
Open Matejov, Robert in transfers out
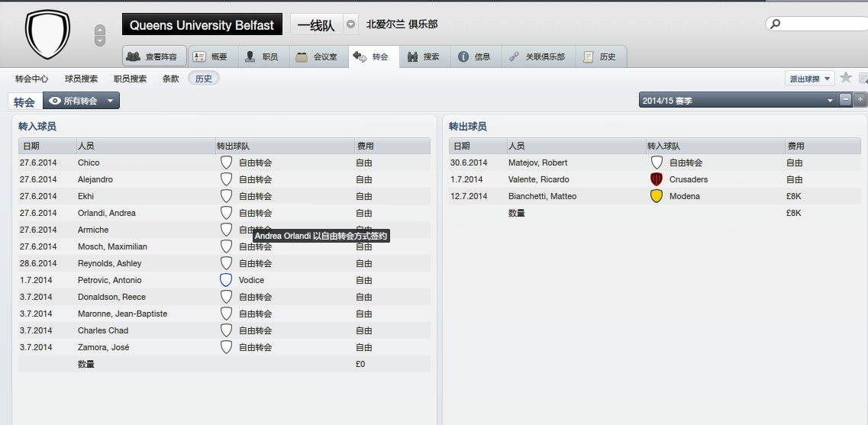tap(537, 163)
